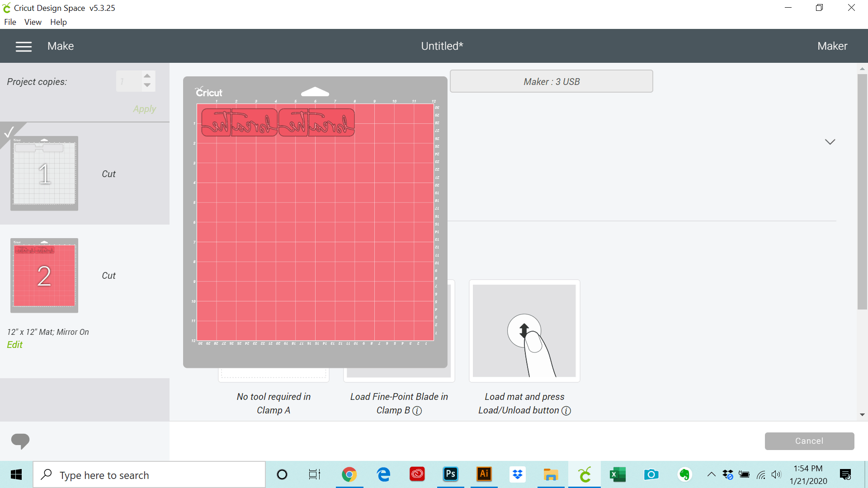The image size is (868, 488).
Task: Open the hamburger navigation menu
Action: [x=24, y=47]
